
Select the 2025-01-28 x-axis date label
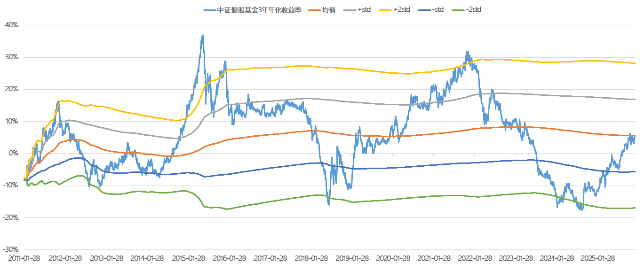[x=597, y=258]
